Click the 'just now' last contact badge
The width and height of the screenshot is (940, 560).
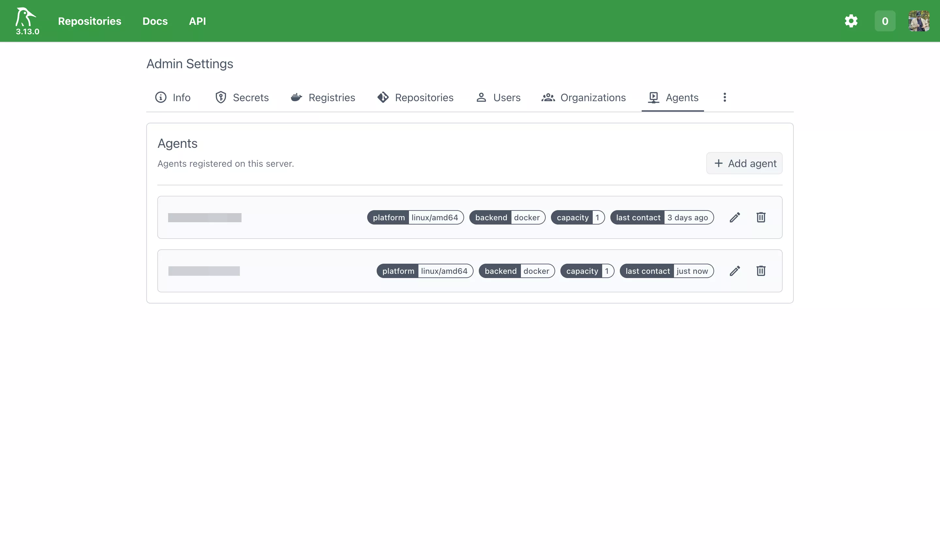pos(667,271)
